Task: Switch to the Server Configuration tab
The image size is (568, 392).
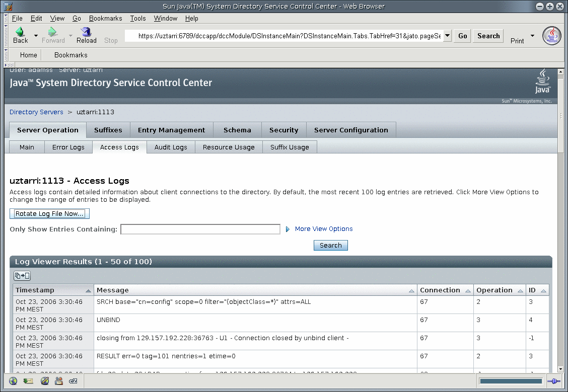Action: coord(351,130)
